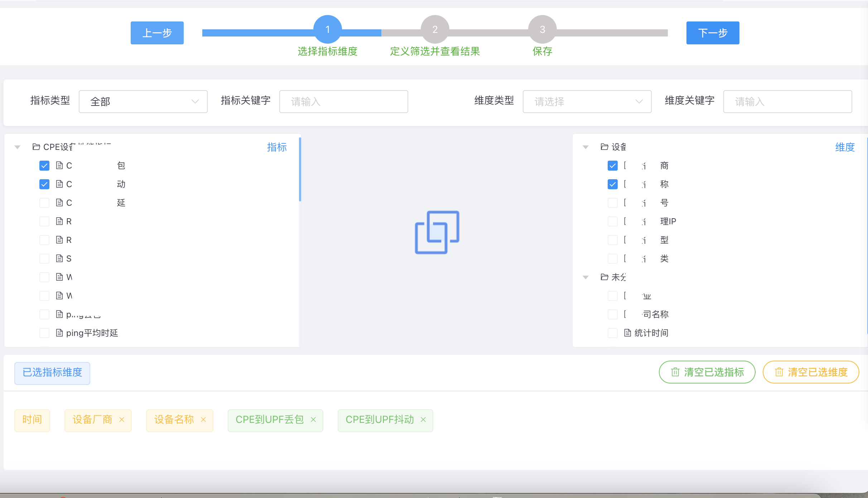Check the dimension ending in 理IP
This screenshot has height=498, width=868.
(x=613, y=221)
